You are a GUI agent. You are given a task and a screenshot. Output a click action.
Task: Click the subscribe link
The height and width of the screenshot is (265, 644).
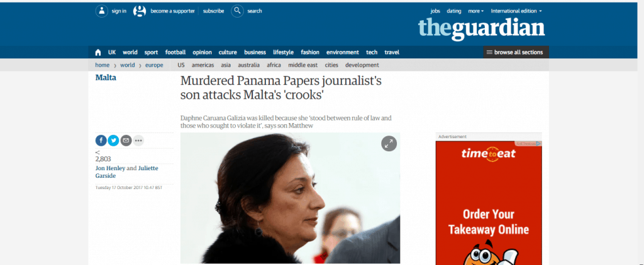(214, 11)
